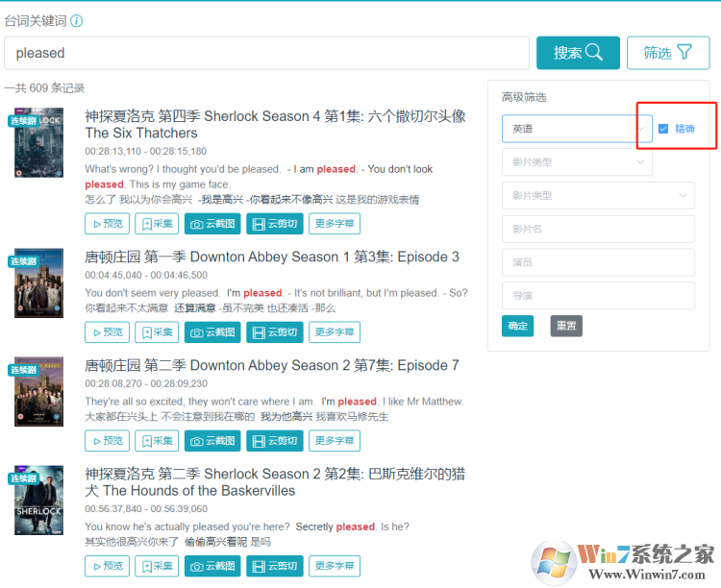721x588 pixels.
Task: Click 云剪切 for the Baskervilles clip
Action: 275,566
